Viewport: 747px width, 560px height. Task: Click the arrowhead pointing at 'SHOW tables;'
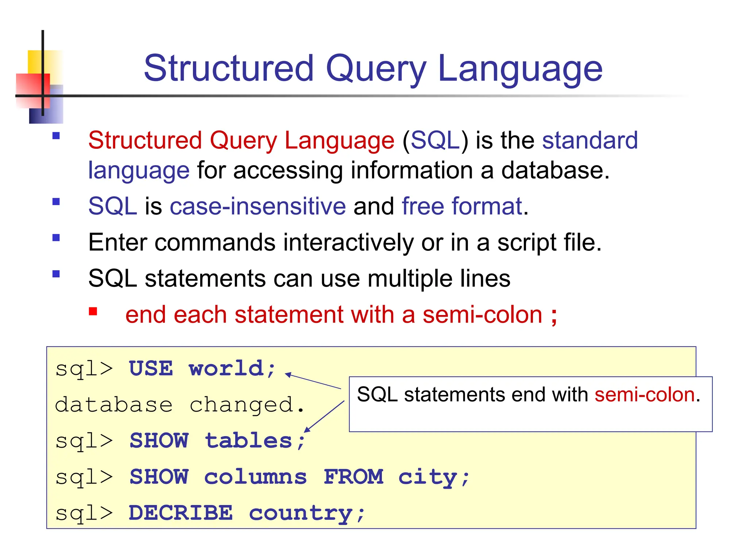click(x=307, y=430)
